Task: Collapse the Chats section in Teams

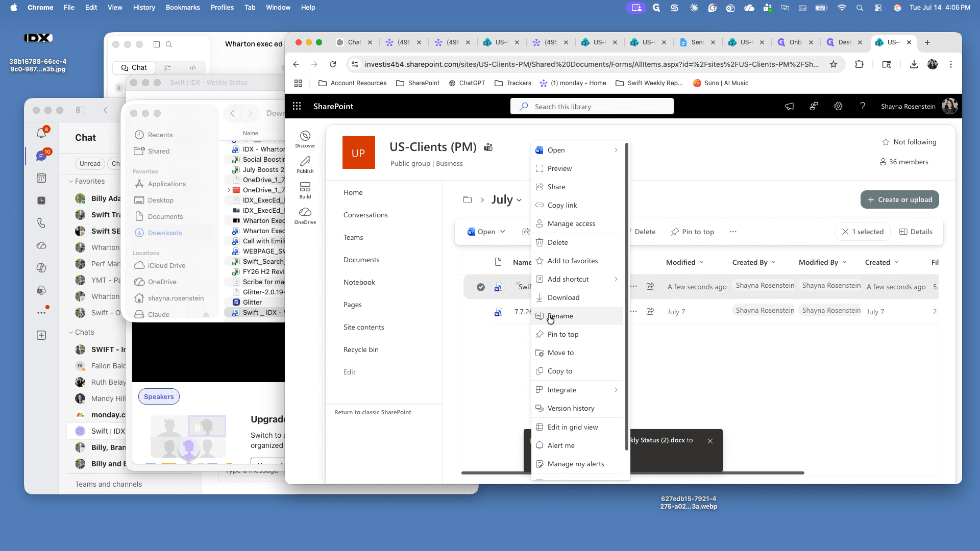Action: click(x=71, y=332)
